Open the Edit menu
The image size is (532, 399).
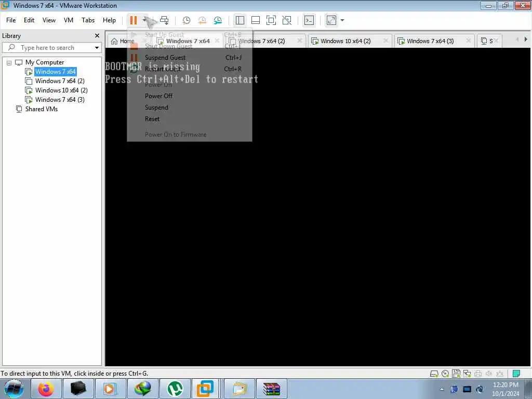29,20
